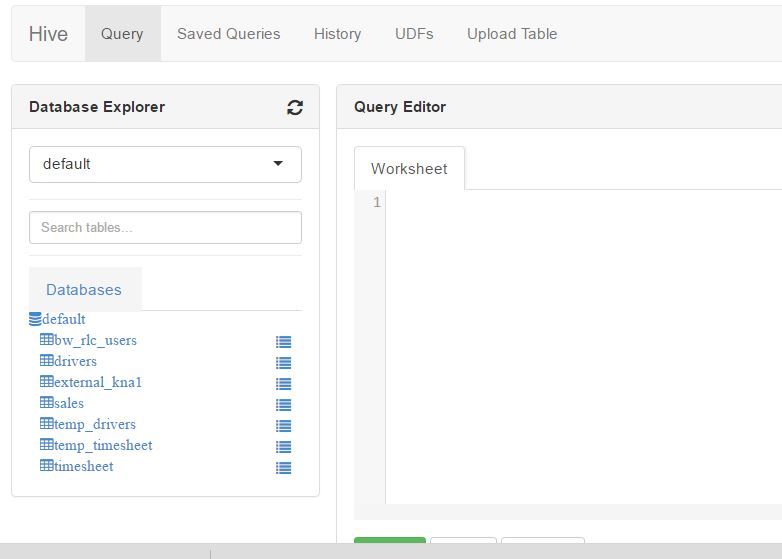Show columns icon for drivers table
The width and height of the screenshot is (782, 559).
click(283, 363)
